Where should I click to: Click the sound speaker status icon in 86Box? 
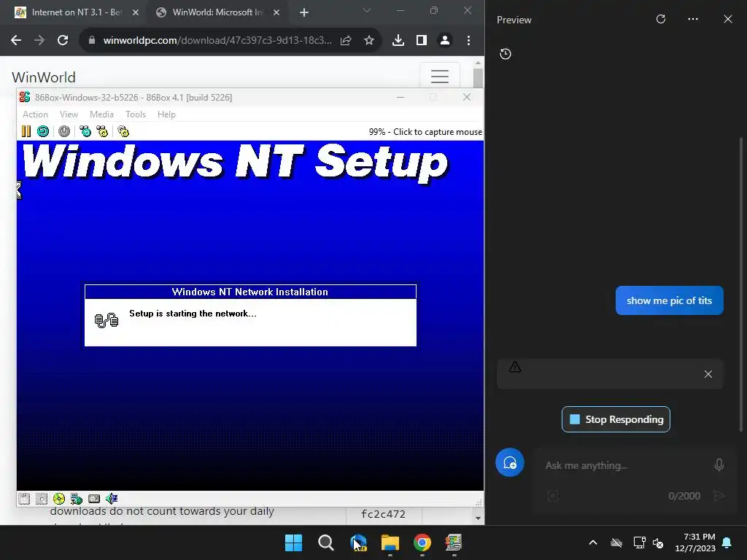coord(112,499)
